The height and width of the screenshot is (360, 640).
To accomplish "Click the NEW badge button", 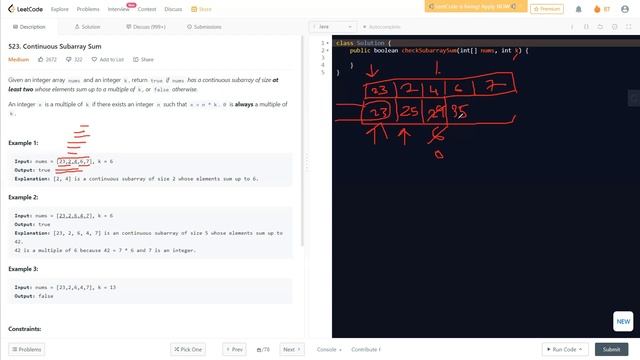I will (623, 322).
